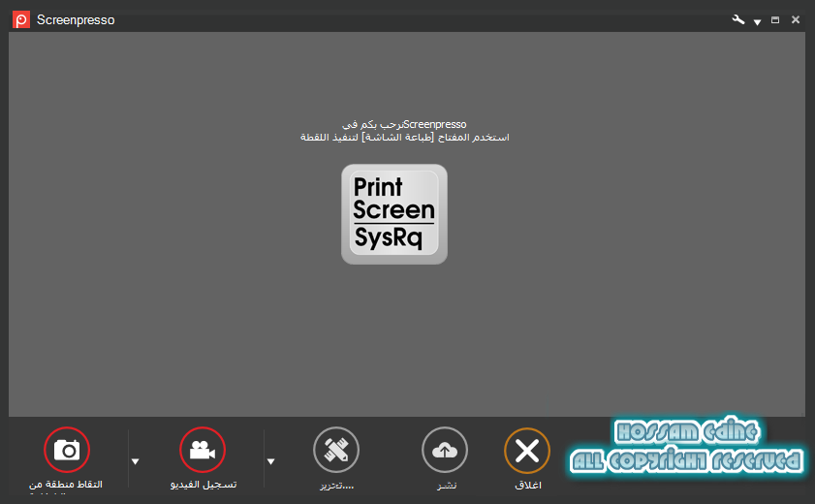The height and width of the screenshot is (504, 815).
Task: Click the Screenpresso logo in title bar
Action: [20, 19]
